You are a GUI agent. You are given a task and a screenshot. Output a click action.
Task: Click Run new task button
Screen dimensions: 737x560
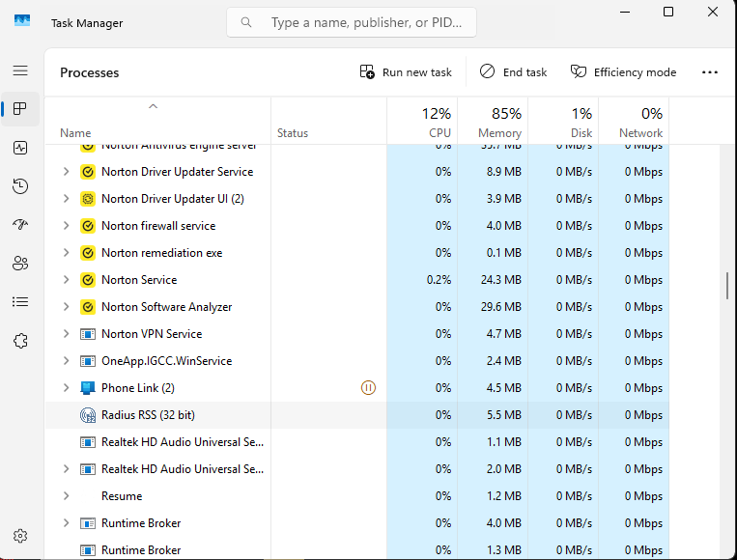[x=406, y=71]
